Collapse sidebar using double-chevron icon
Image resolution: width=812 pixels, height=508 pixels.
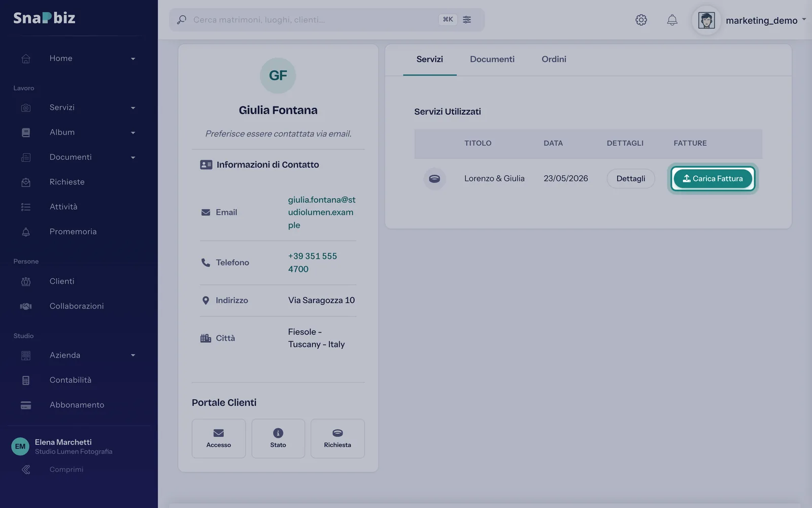click(x=26, y=470)
